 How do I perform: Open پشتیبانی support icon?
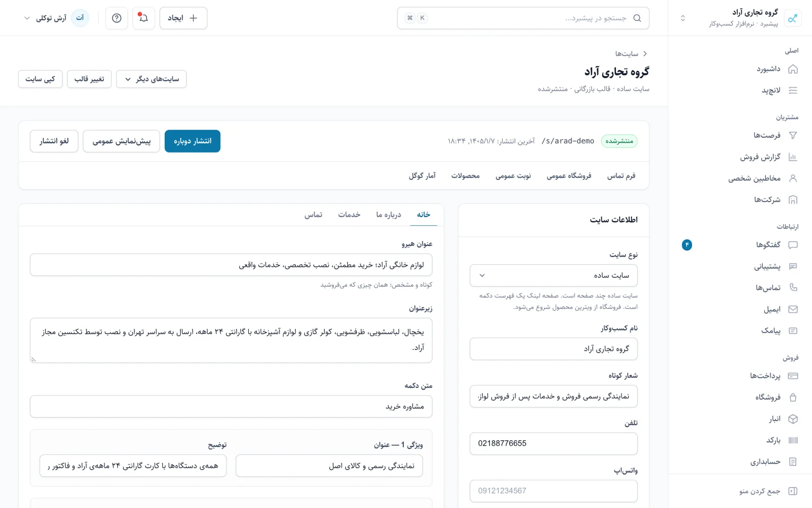click(793, 266)
